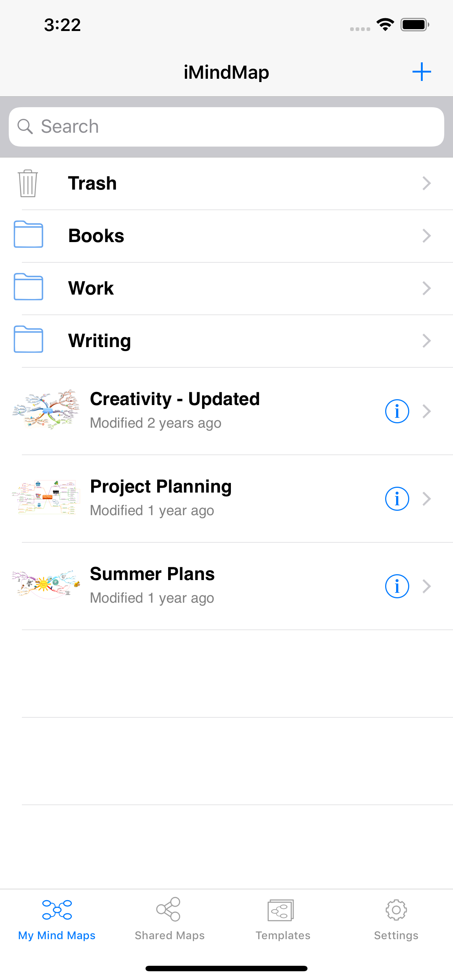The height and width of the screenshot is (980, 453).
Task: Click the Writing folder icon
Action: click(28, 340)
